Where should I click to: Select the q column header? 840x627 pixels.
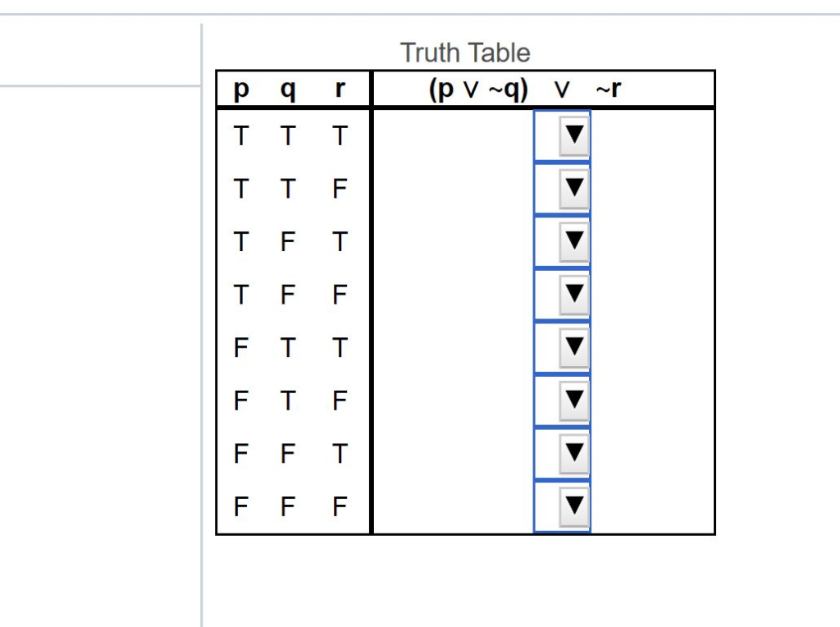click(287, 89)
